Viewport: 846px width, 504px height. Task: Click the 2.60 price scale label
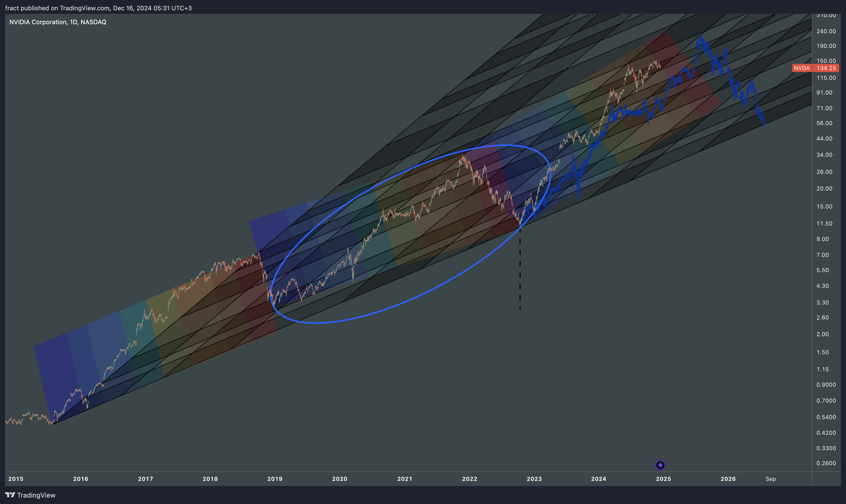tap(823, 318)
